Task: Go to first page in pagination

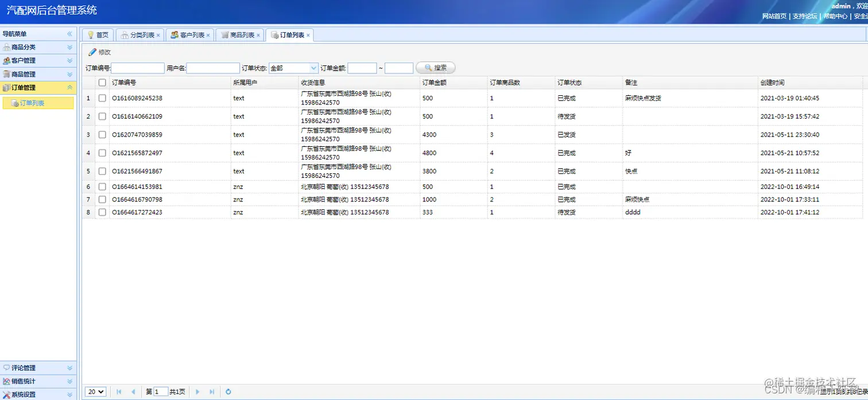Action: pyautogui.click(x=119, y=392)
